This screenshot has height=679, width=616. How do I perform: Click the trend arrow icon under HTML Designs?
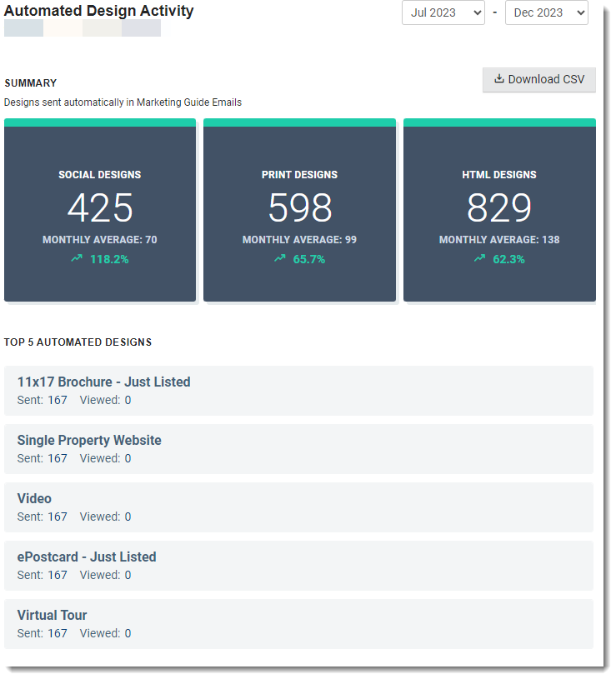pyautogui.click(x=479, y=259)
